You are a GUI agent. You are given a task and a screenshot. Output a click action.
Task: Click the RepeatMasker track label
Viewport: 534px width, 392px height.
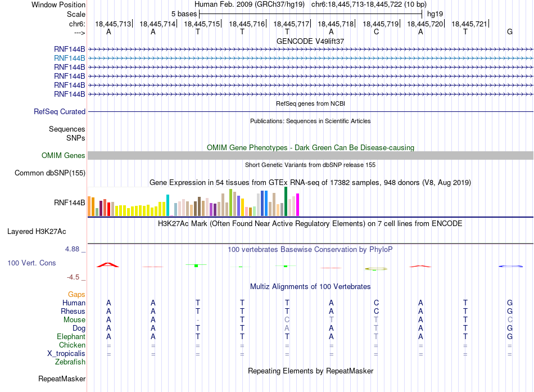(x=62, y=379)
